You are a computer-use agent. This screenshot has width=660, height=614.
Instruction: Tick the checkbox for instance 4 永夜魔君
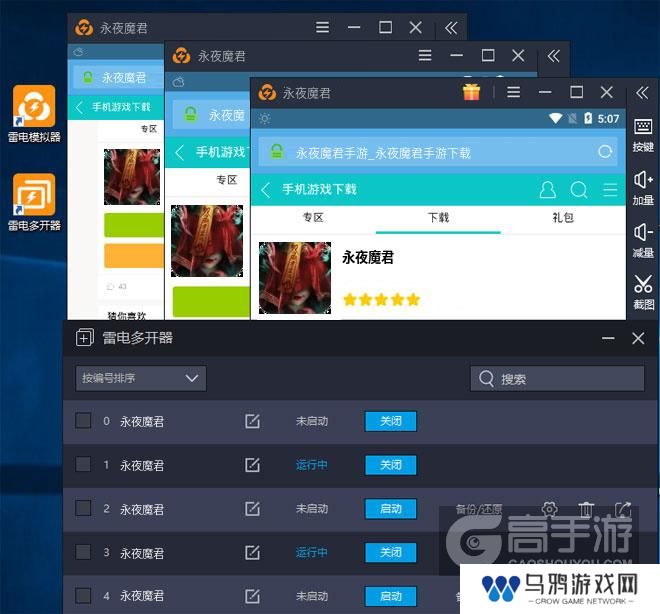coord(83,595)
